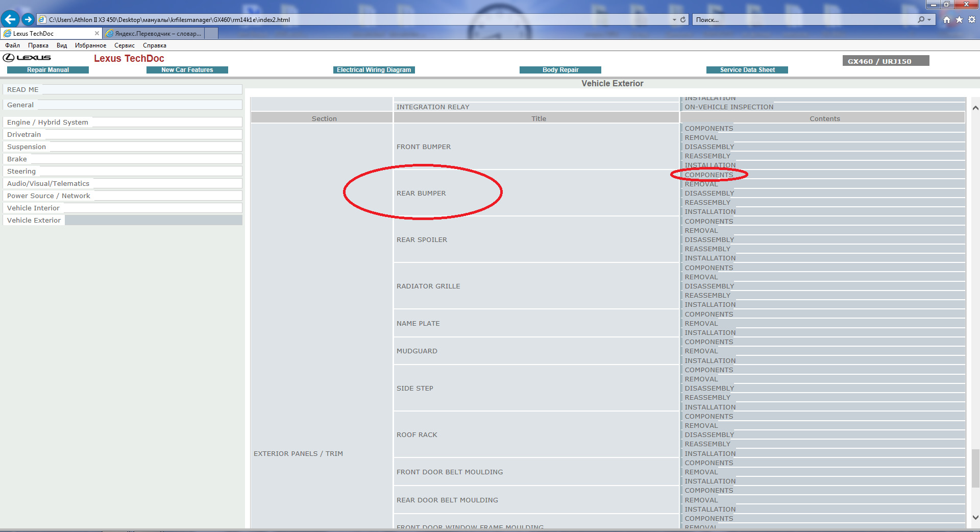Open the search provider dropdown arrow

pos(929,19)
